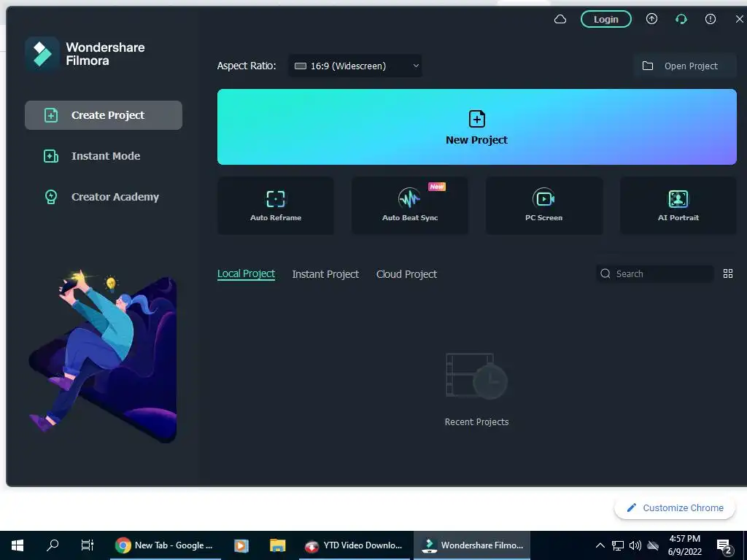
Task: Click the Login button
Action: pyautogui.click(x=606, y=19)
